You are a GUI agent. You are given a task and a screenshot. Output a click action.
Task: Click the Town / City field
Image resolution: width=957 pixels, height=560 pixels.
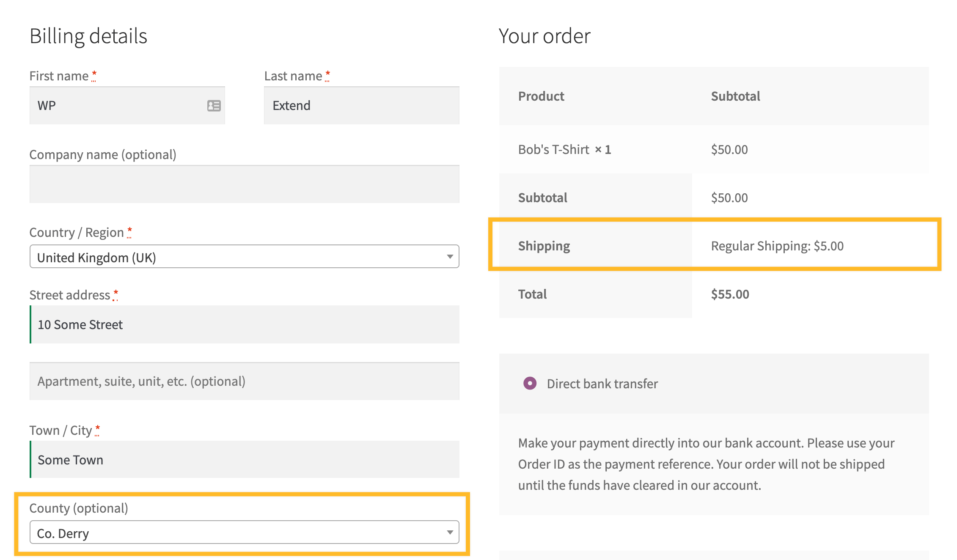coord(244,460)
